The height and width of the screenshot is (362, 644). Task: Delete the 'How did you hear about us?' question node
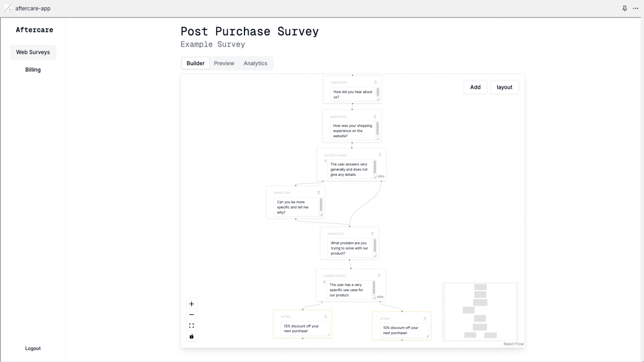[376, 82]
